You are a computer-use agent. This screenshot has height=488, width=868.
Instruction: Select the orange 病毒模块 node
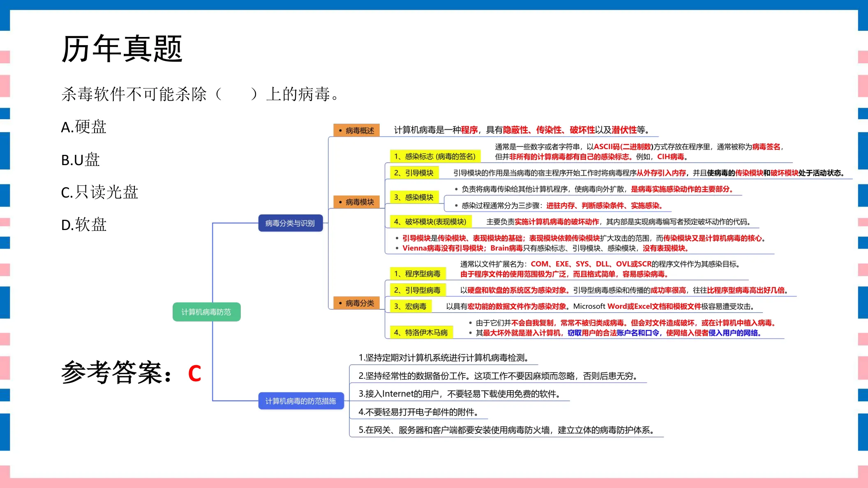point(356,202)
